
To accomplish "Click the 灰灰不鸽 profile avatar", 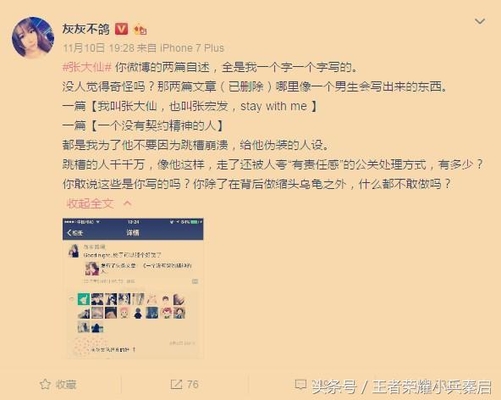I will point(33,38).
